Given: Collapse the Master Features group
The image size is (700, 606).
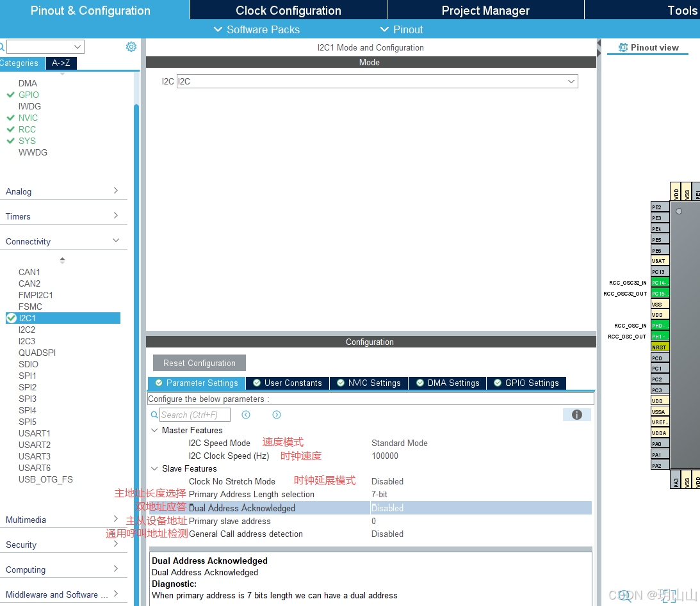Looking at the screenshot, I should pos(154,430).
